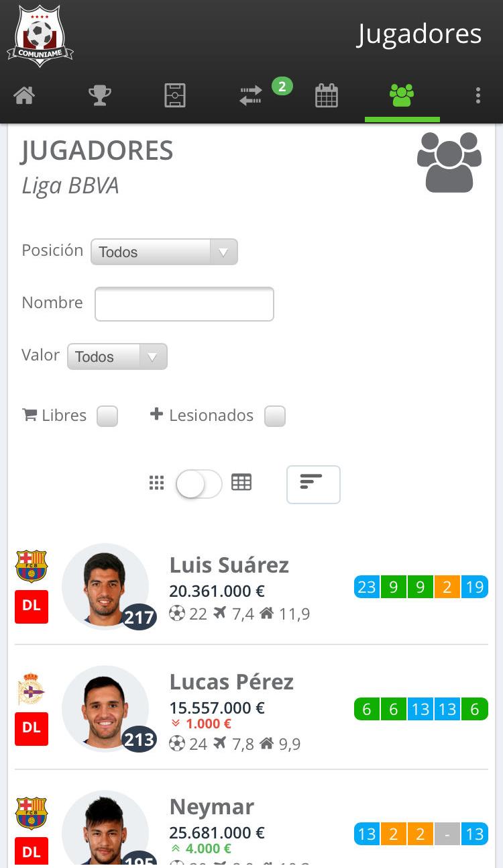Open the trophy standings icon

point(100,96)
